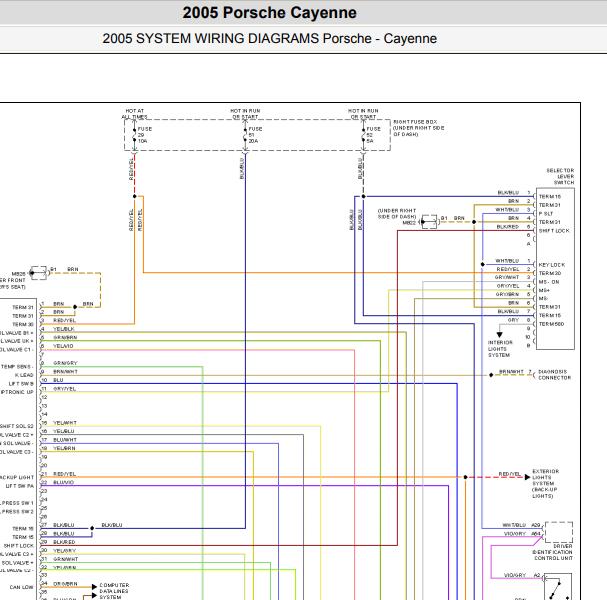Click the "CAN LOW" pin description

click(21, 587)
